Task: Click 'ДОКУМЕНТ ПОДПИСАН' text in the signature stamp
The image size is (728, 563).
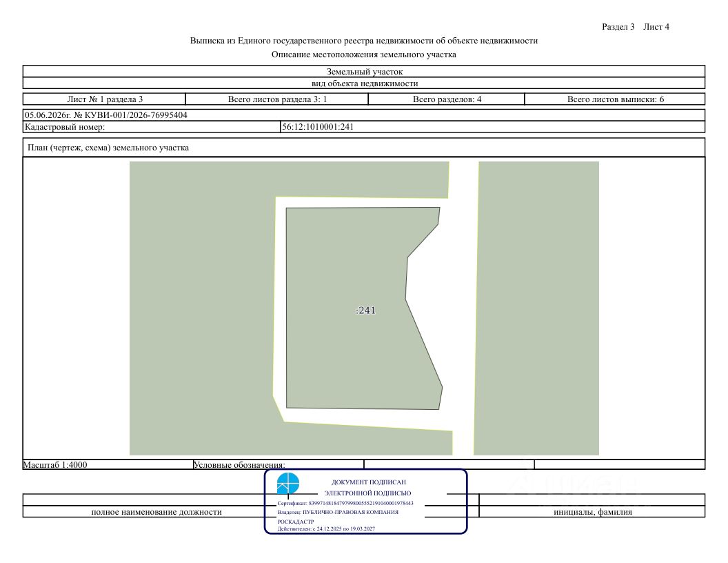Action: (x=369, y=482)
